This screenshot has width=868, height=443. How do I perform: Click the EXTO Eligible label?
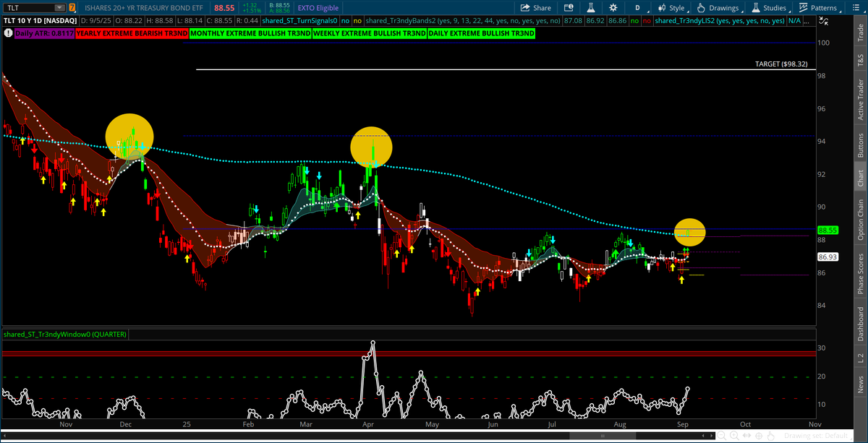pos(318,8)
